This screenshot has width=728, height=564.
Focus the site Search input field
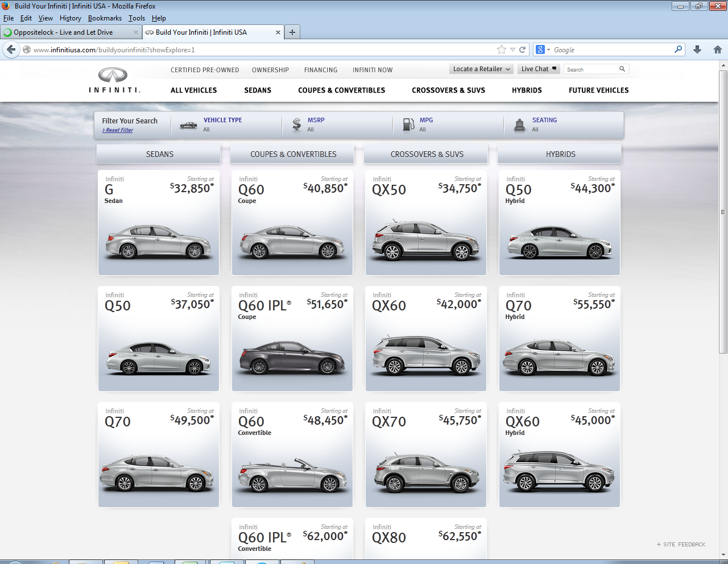pyautogui.click(x=591, y=69)
